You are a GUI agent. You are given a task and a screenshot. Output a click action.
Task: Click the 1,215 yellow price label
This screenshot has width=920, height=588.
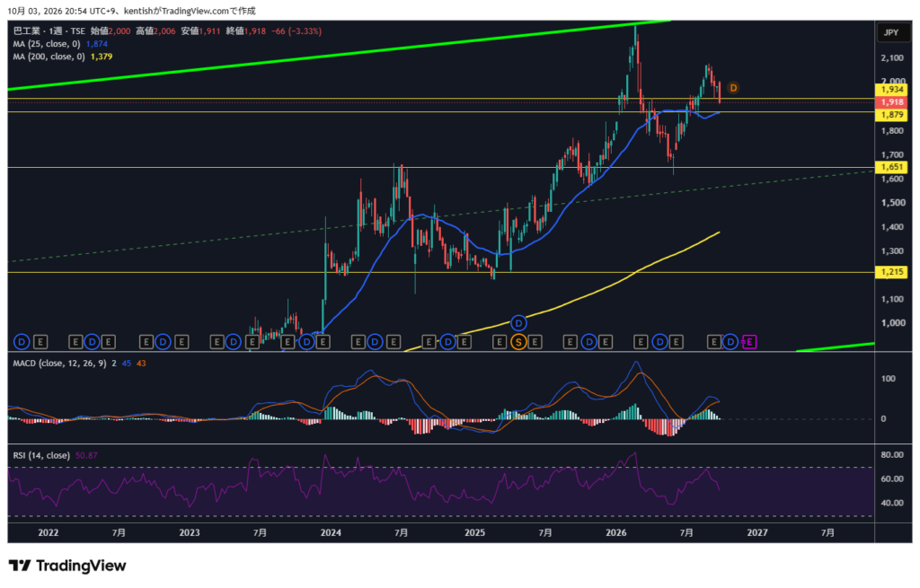(892, 272)
